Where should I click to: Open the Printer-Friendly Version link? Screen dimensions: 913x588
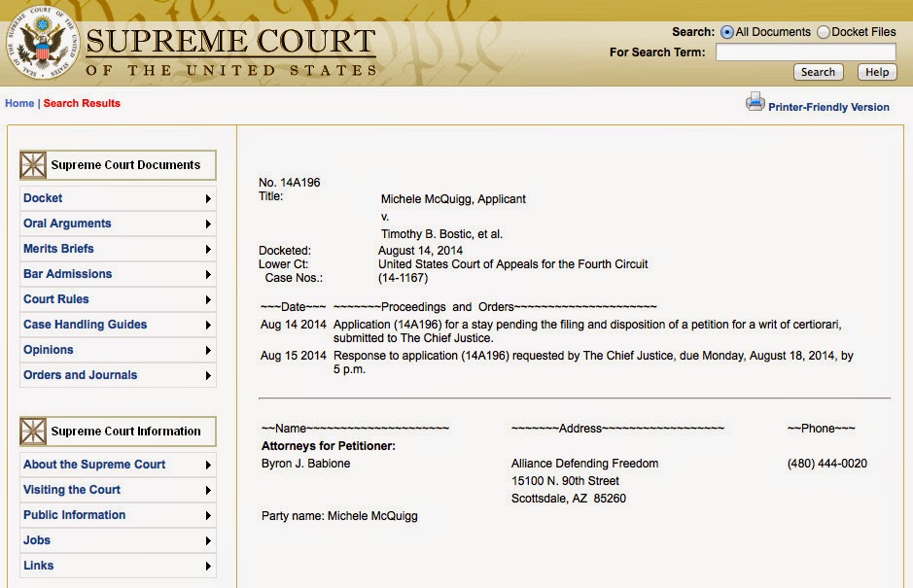[x=828, y=107]
